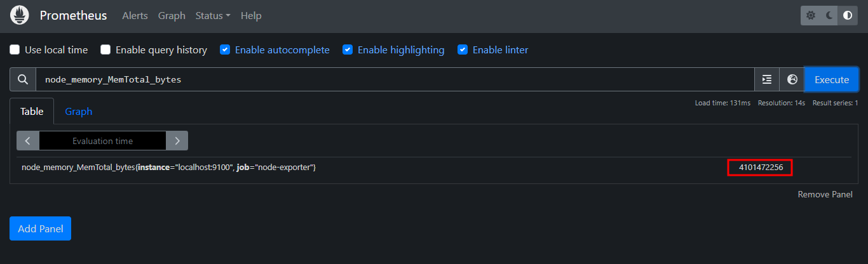Click the Add Panel button
This screenshot has height=264, width=868.
tap(40, 228)
